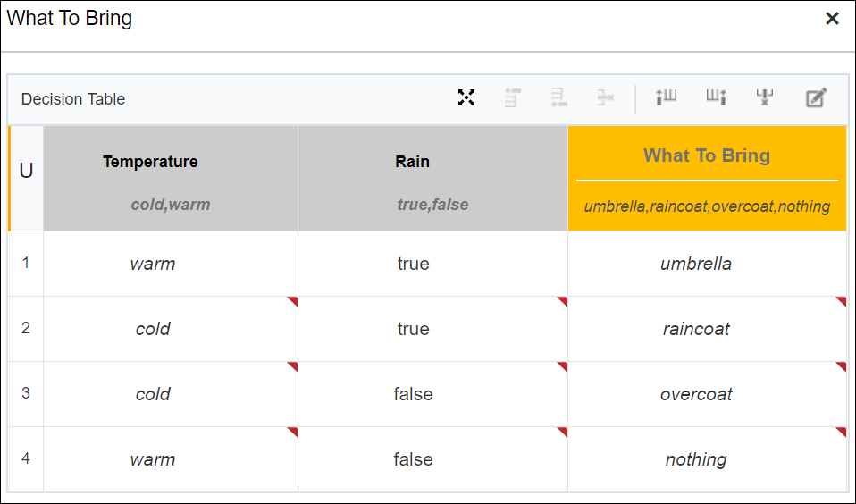Screen dimensions: 856x504
Task: Click the raincoat output cell
Action: point(707,328)
